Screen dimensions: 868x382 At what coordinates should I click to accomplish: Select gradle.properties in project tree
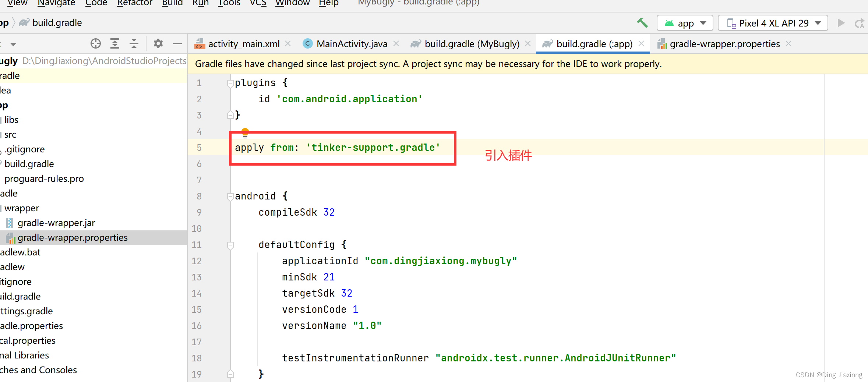32,326
